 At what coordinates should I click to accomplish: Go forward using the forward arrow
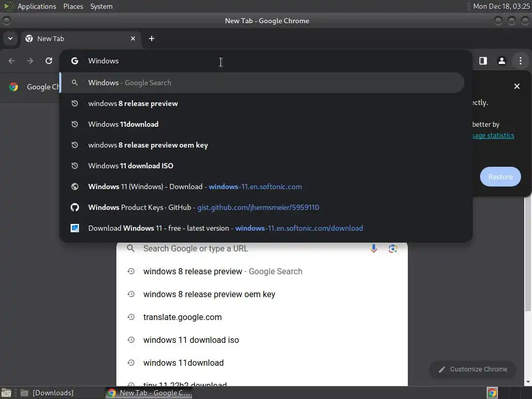[30, 61]
